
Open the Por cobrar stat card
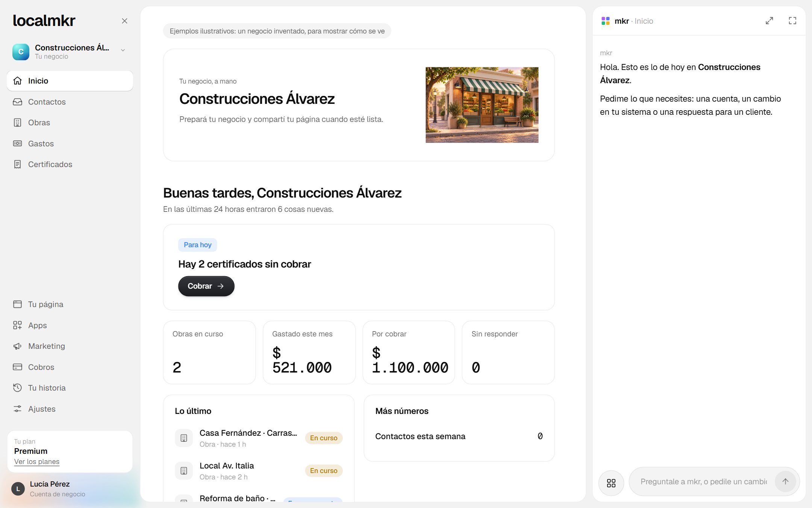point(409,353)
